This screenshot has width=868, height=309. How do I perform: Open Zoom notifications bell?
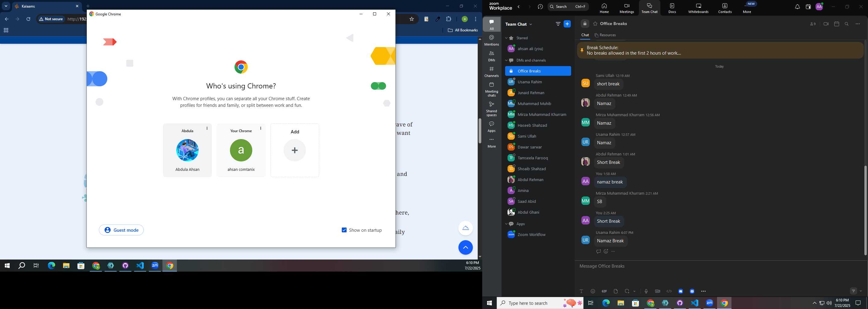pyautogui.click(x=797, y=7)
